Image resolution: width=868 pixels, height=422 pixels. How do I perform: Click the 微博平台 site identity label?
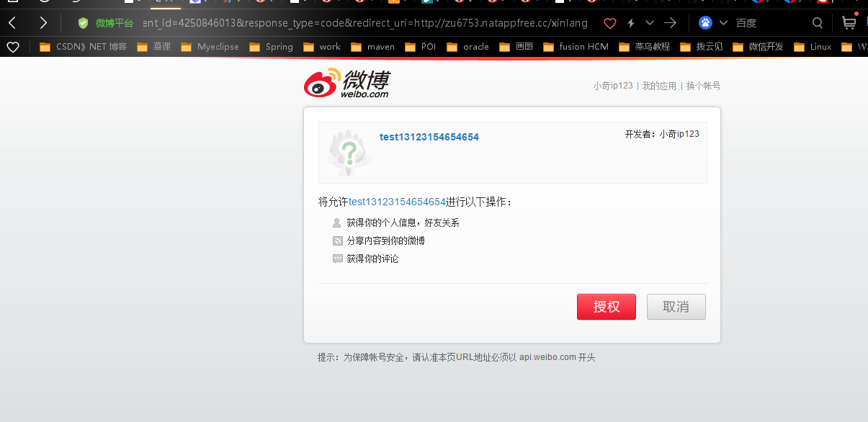tap(115, 23)
